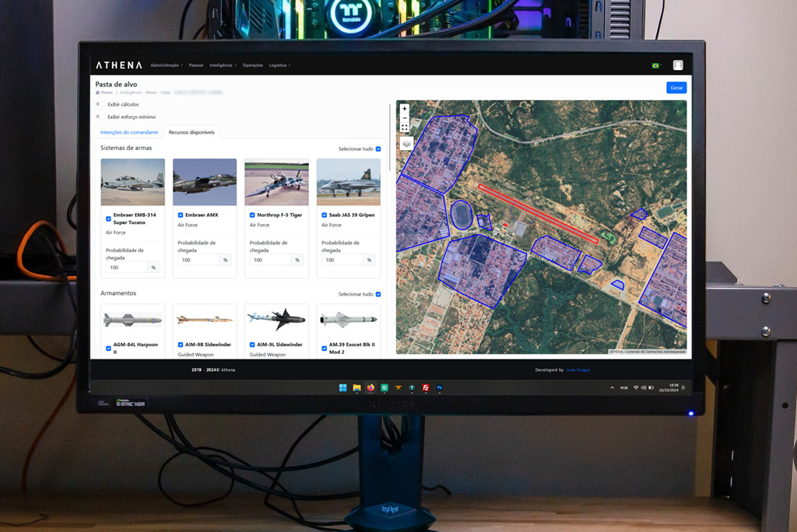Expand the Logística dropdown menu

pos(279,65)
